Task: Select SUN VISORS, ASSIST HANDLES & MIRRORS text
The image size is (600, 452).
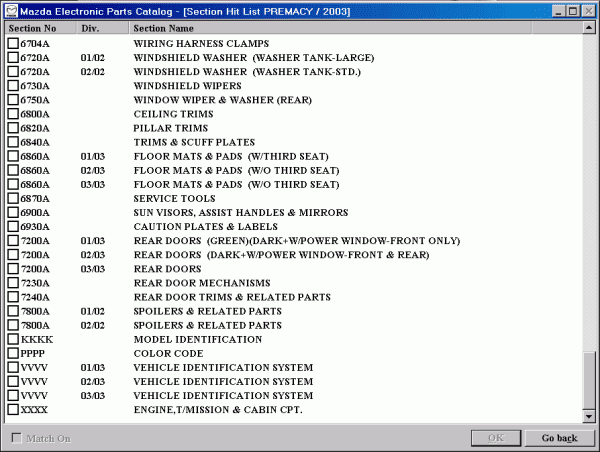Action: (x=241, y=213)
